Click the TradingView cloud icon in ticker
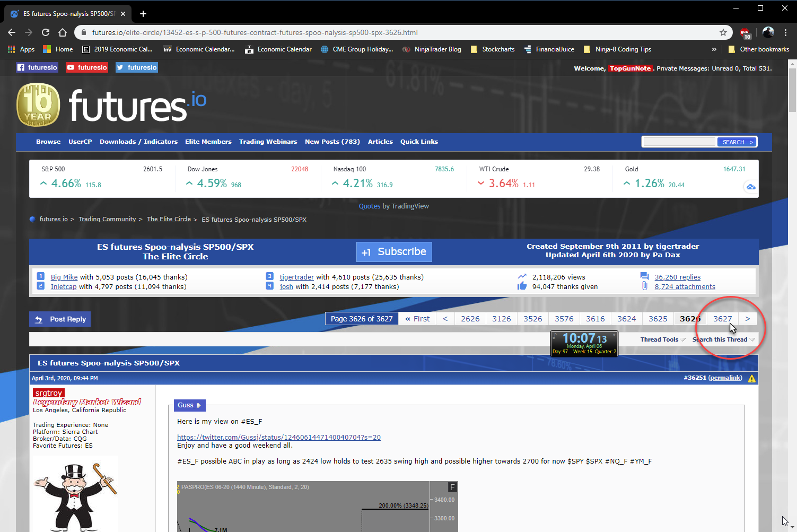The width and height of the screenshot is (797, 532). [751, 187]
